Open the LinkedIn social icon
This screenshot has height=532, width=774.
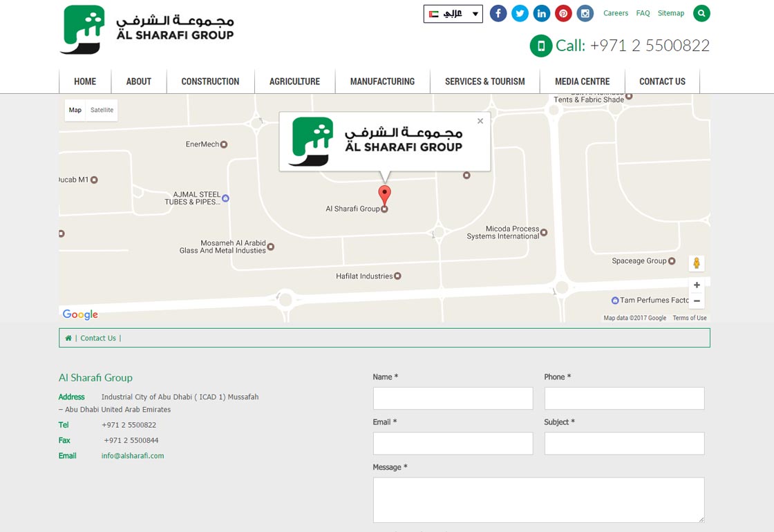click(542, 13)
